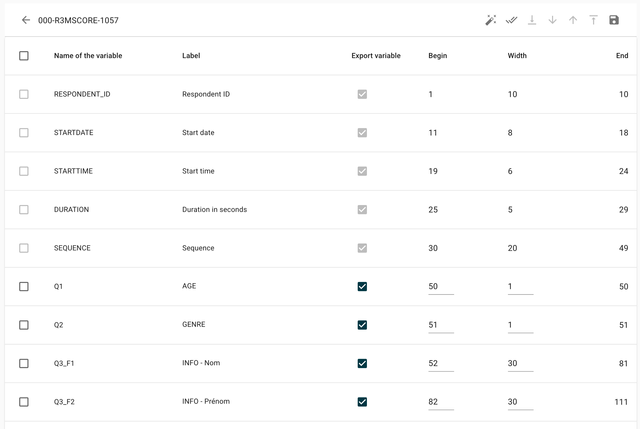Viewport: 640px width, 429px height.
Task: Select the Q1 row checkbox
Action: (24, 286)
